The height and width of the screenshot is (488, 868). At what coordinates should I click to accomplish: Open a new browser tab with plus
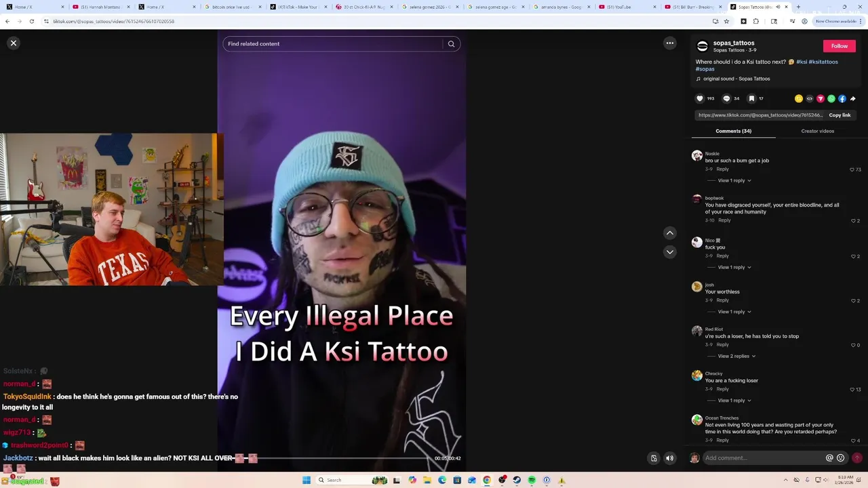tap(798, 7)
